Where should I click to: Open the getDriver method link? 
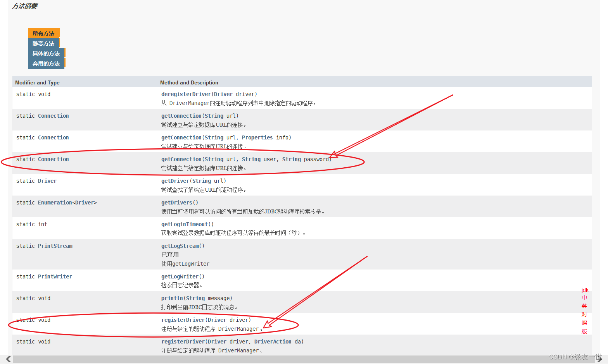click(175, 181)
